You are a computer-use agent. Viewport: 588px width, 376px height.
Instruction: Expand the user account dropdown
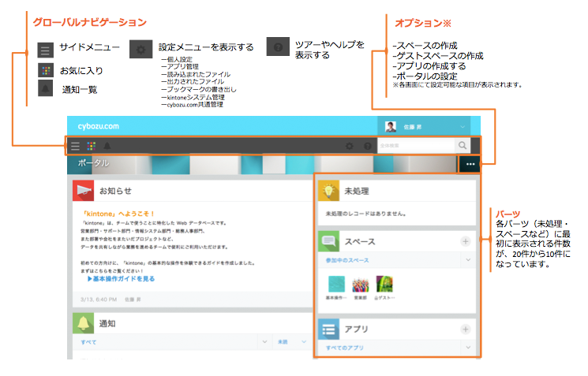pos(462,126)
